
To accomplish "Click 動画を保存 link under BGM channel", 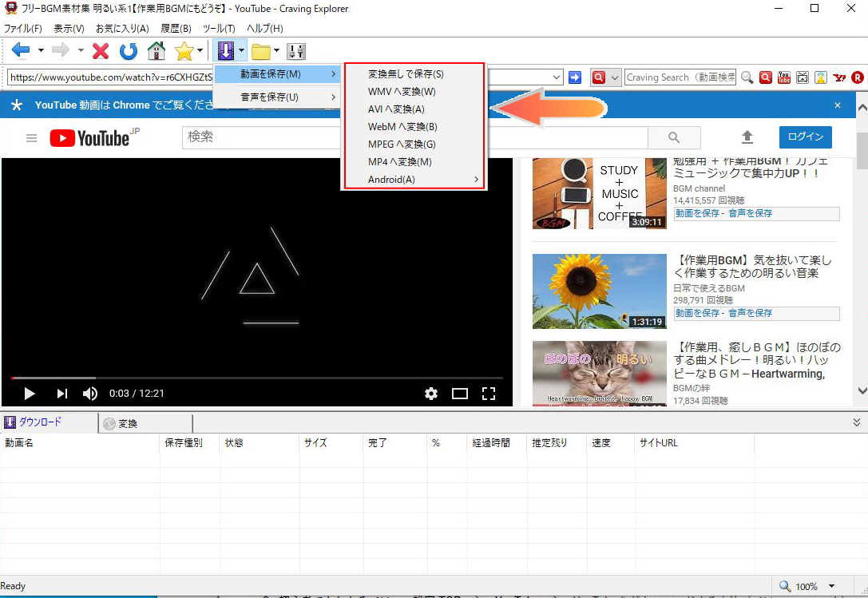I will [x=697, y=213].
